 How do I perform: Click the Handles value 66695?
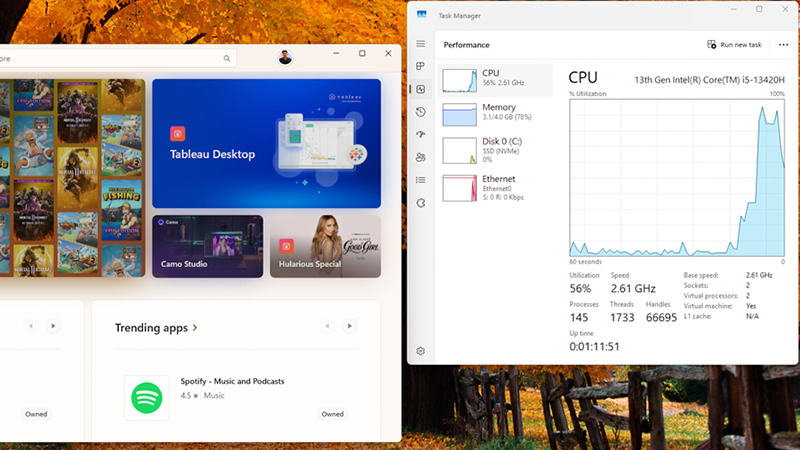[661, 317]
